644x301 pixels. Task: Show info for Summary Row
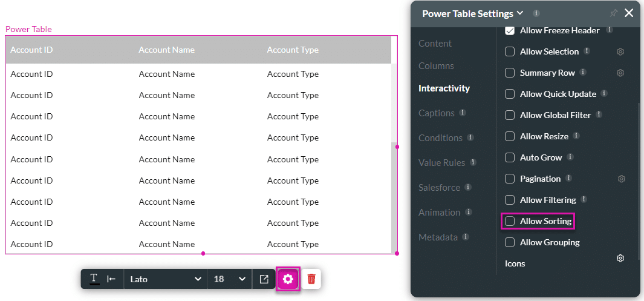click(583, 72)
